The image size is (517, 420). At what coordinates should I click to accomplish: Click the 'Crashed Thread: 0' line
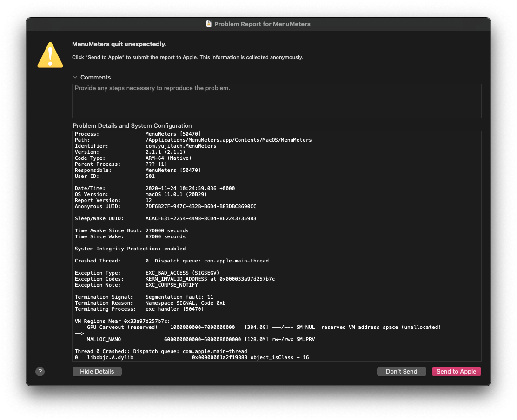click(172, 261)
